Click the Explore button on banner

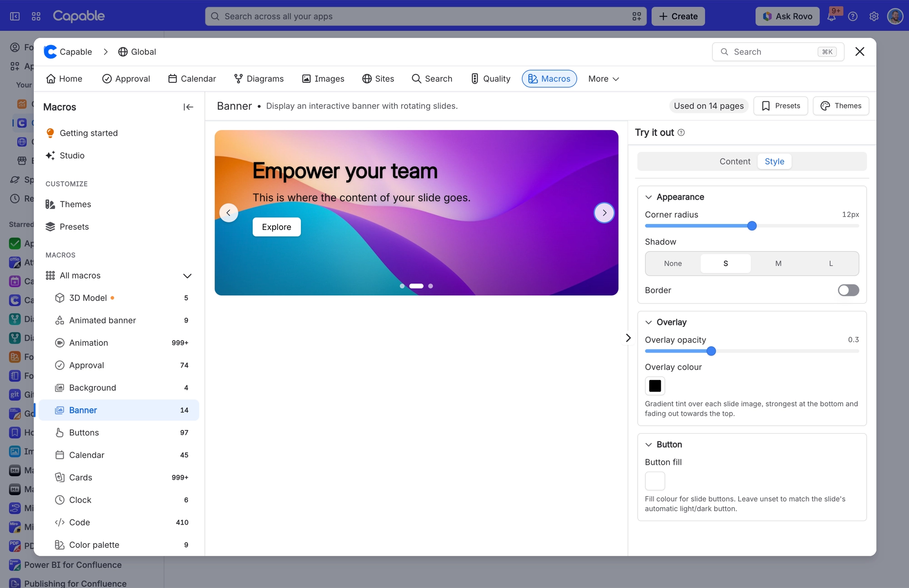click(x=276, y=227)
